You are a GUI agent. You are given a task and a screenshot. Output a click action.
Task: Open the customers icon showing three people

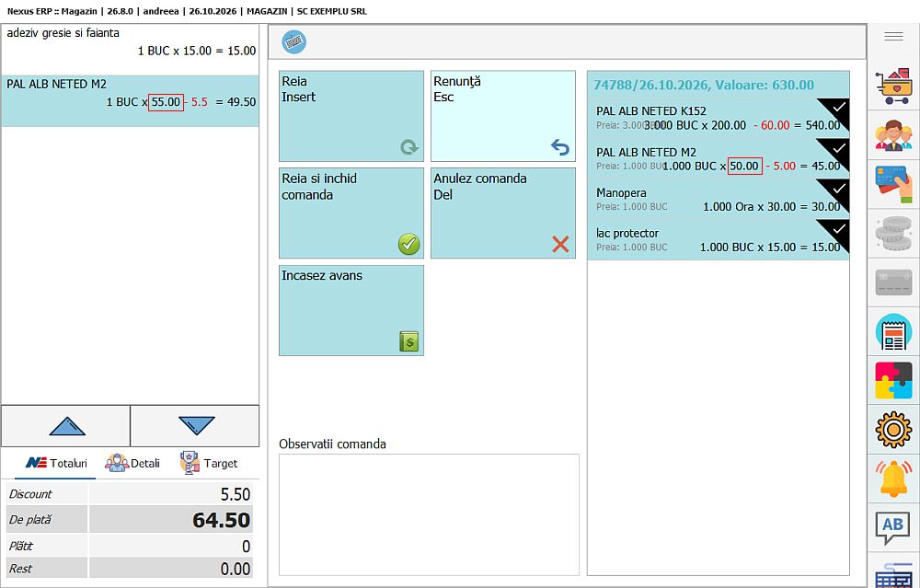[893, 135]
